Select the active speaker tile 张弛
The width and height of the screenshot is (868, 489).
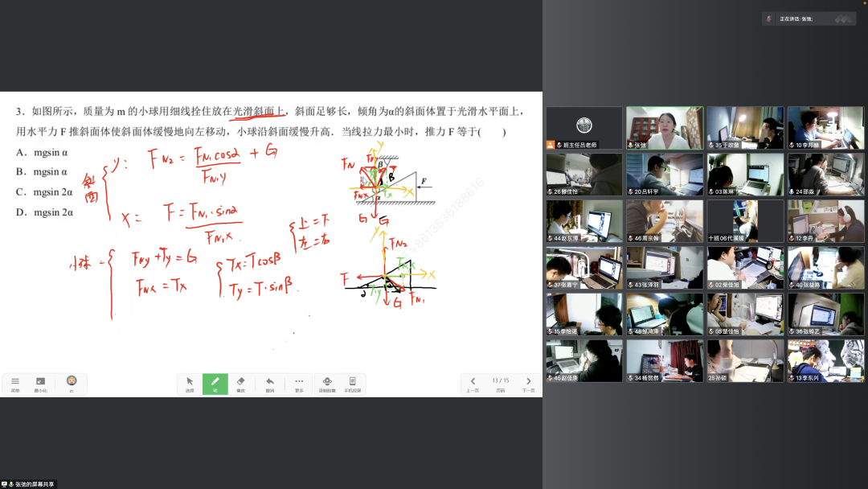click(665, 128)
